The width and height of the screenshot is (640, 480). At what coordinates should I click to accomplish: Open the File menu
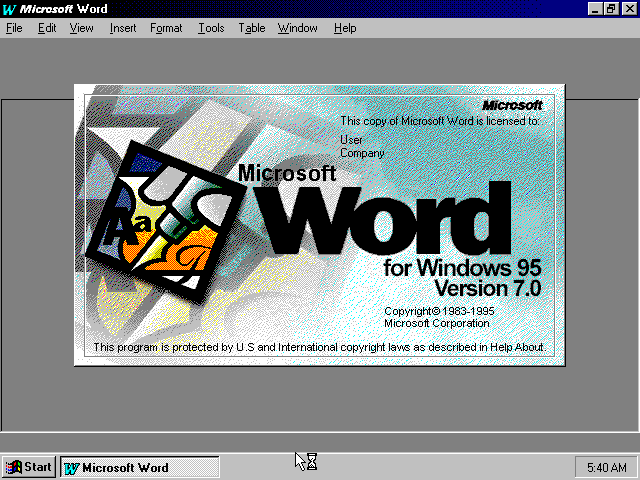[14, 28]
